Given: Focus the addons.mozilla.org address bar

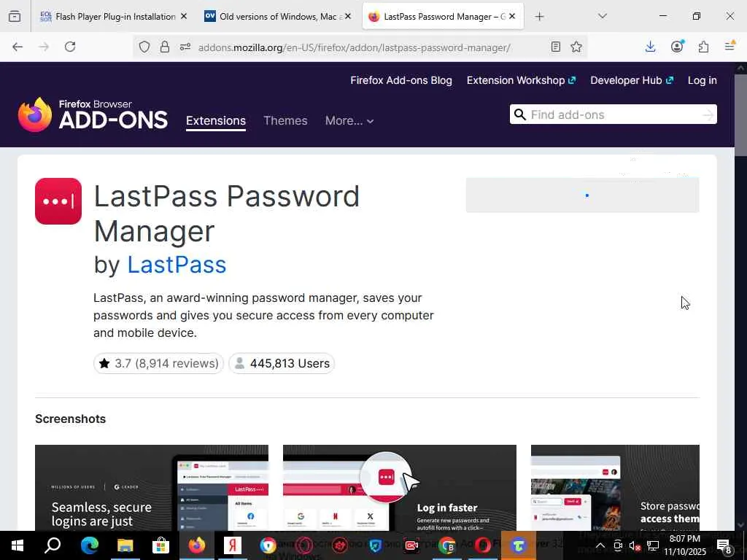Looking at the screenshot, I should click(x=354, y=47).
